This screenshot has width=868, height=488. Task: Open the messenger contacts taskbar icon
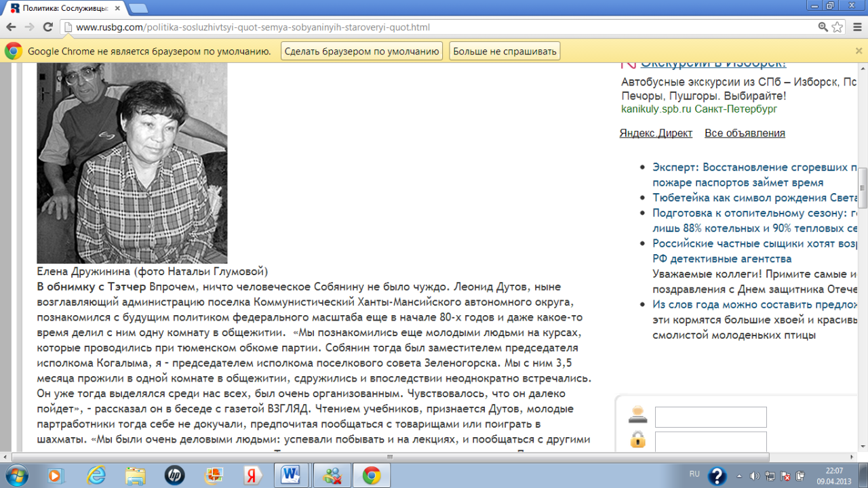click(x=332, y=475)
